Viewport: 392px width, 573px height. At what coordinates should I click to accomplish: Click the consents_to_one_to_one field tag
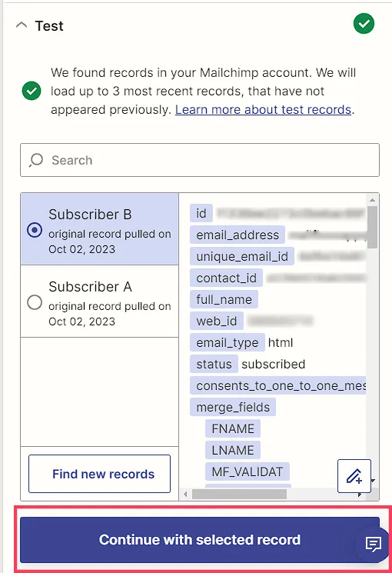point(278,386)
